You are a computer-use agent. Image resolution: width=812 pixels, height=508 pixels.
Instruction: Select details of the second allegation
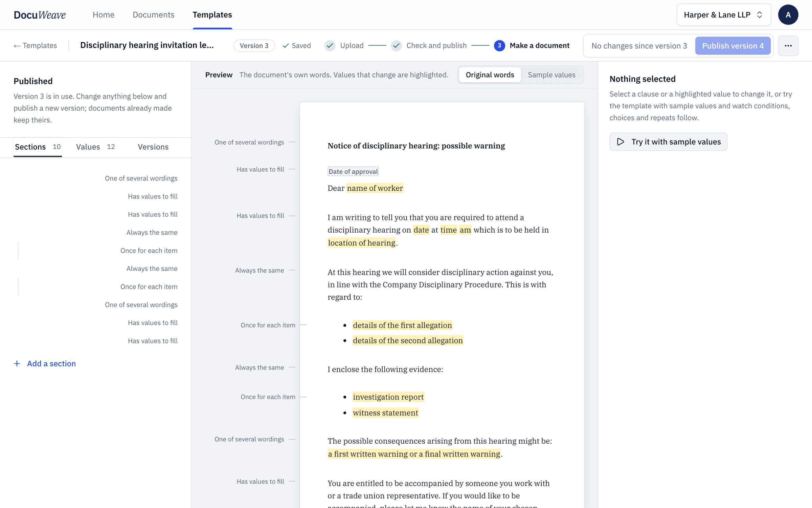pyautogui.click(x=408, y=340)
